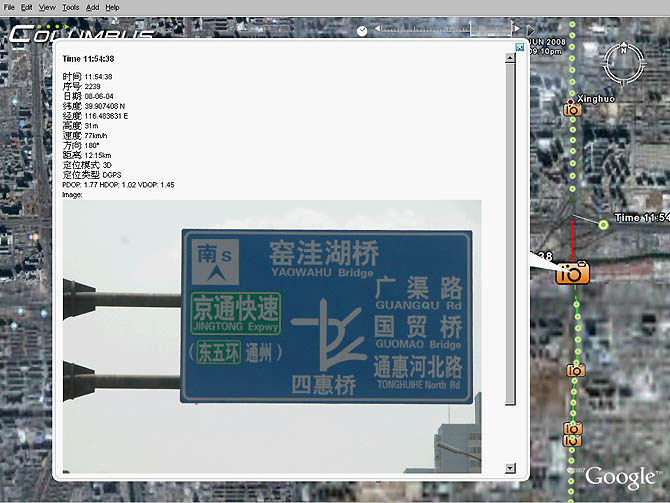Click the time slider clock options icon

362,31
